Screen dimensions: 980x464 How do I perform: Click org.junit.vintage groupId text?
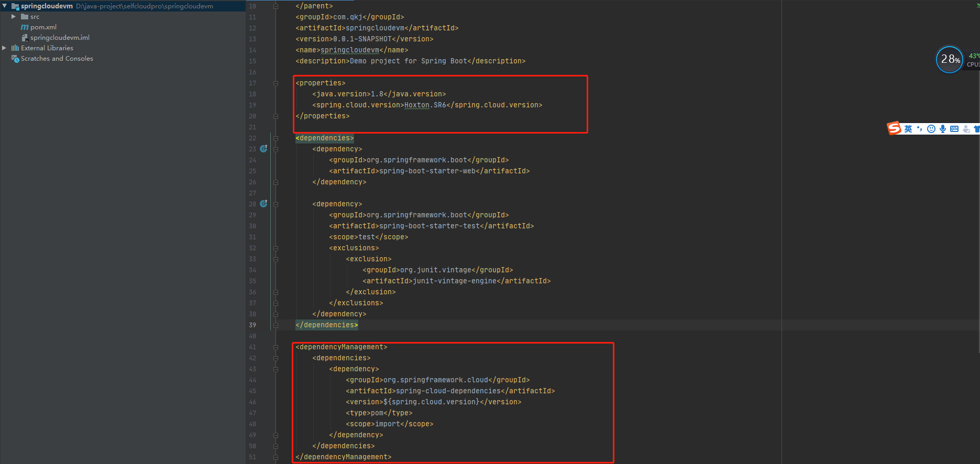point(436,270)
